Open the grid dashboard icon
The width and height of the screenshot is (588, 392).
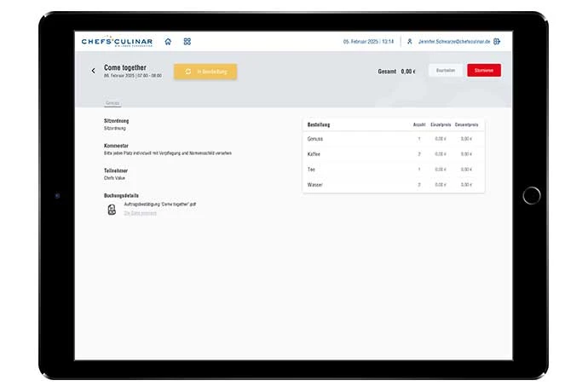pos(187,41)
